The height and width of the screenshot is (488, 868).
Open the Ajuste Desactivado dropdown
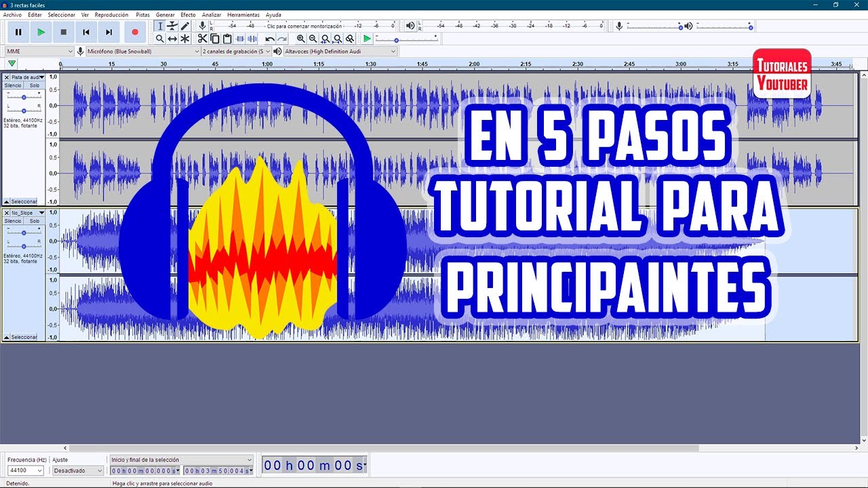78,470
